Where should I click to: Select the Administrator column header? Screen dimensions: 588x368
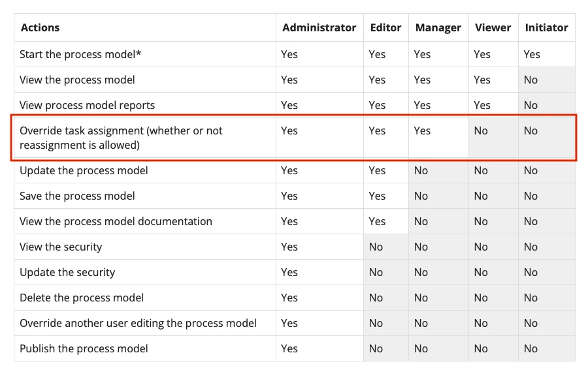(x=319, y=27)
